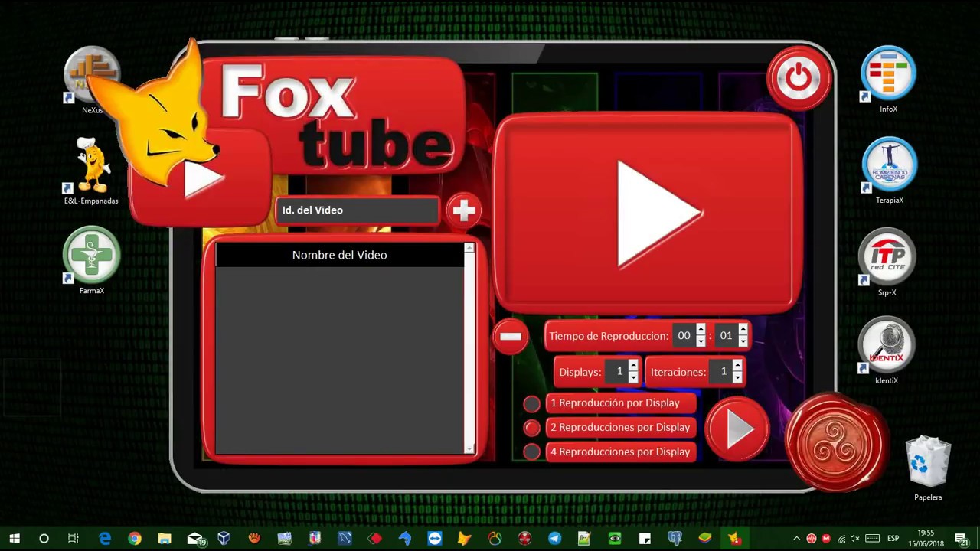Click the Displays value field

[x=617, y=372]
